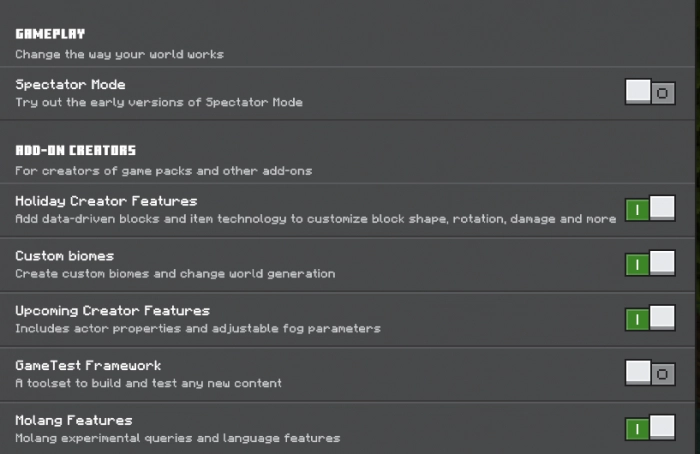Click the Add-On Creators section header
The width and height of the screenshot is (700, 454).
tap(75, 150)
